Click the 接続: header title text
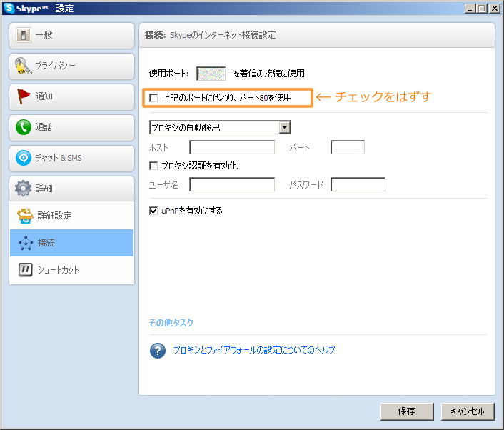This screenshot has width=504, height=430. coord(155,35)
